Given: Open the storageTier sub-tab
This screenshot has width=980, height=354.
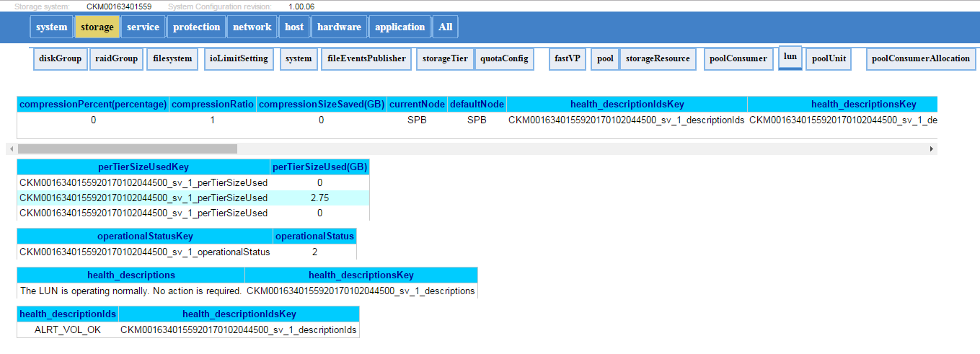Looking at the screenshot, I should (x=445, y=59).
